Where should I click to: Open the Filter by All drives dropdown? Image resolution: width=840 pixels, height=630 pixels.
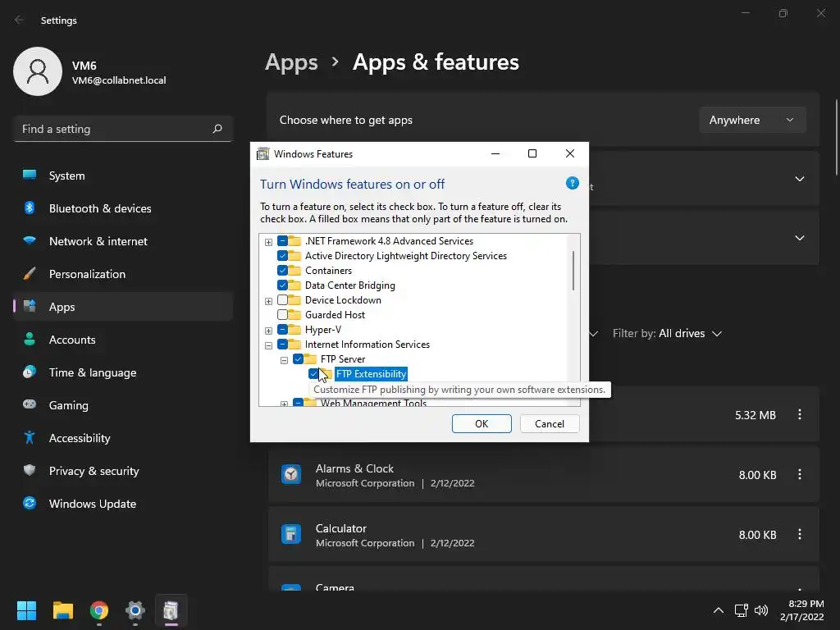point(667,333)
